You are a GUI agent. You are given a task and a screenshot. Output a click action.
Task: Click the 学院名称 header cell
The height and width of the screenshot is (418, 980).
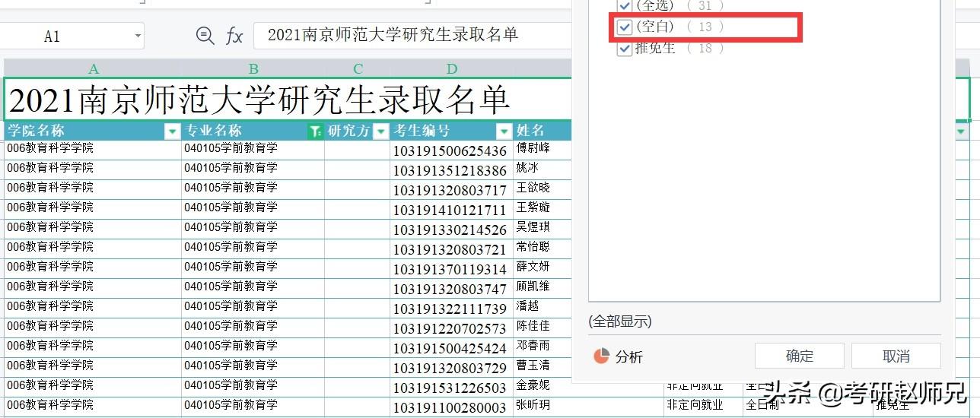(x=93, y=131)
